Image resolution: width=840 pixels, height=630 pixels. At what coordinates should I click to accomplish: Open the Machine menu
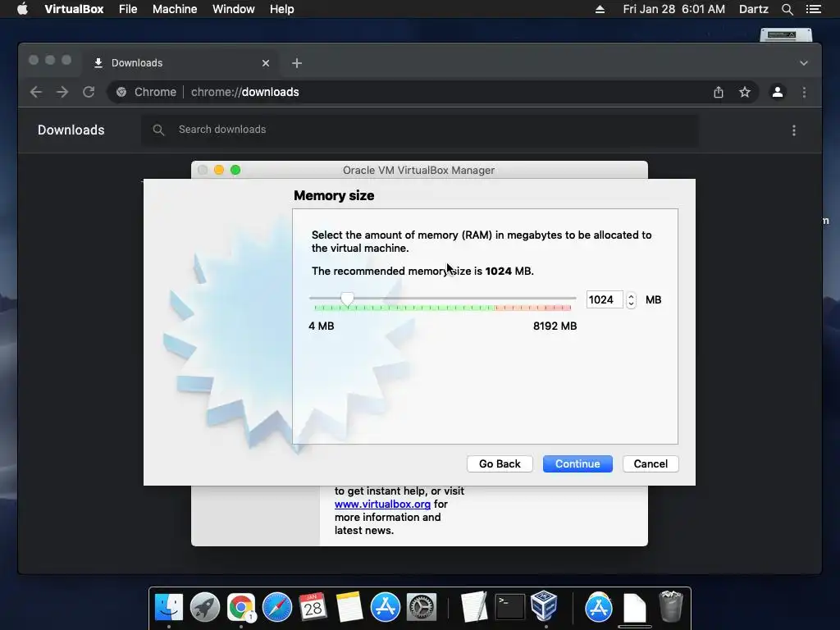[175, 9]
